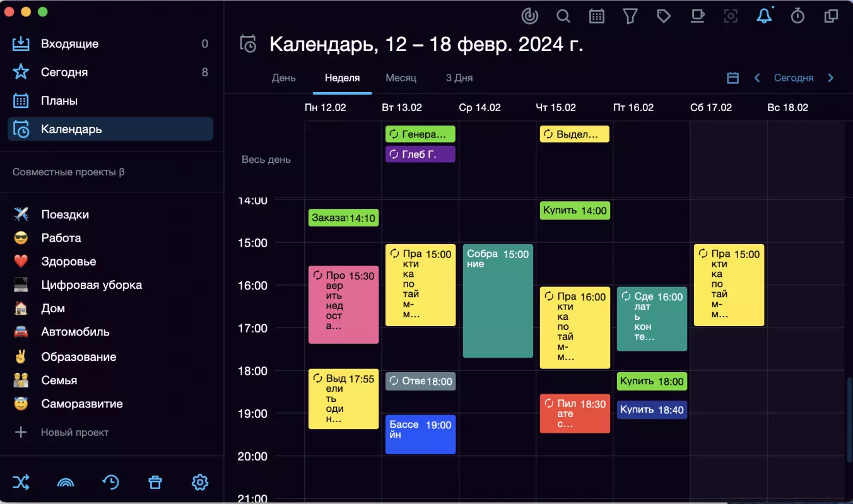Switch to the 3 Дня tab
The width and height of the screenshot is (853, 504).
(459, 78)
